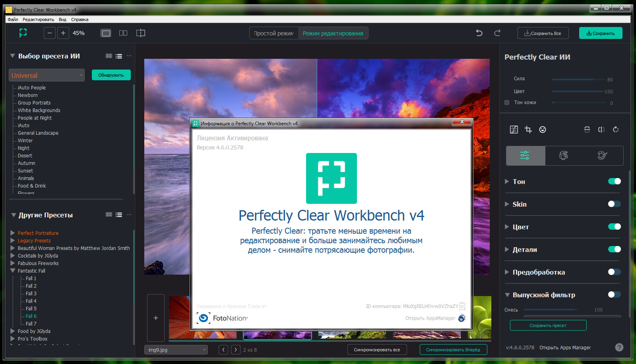Open help via question mark icon
The width and height of the screenshot is (636, 364).
point(619,347)
